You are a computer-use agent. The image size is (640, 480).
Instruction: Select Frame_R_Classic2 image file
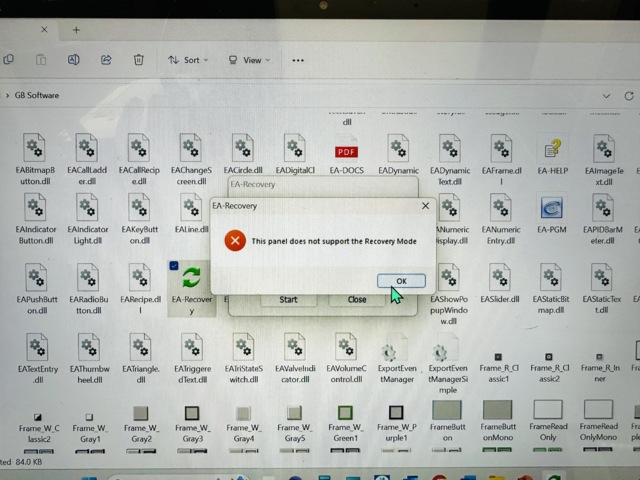549,367
